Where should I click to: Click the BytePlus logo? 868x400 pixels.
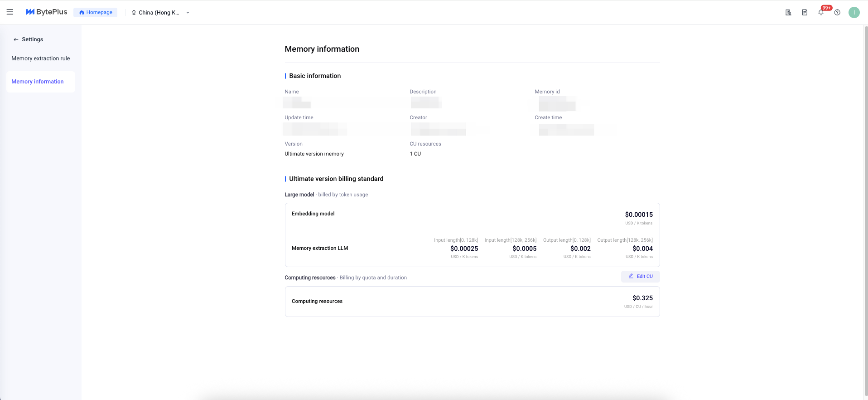pyautogui.click(x=47, y=12)
